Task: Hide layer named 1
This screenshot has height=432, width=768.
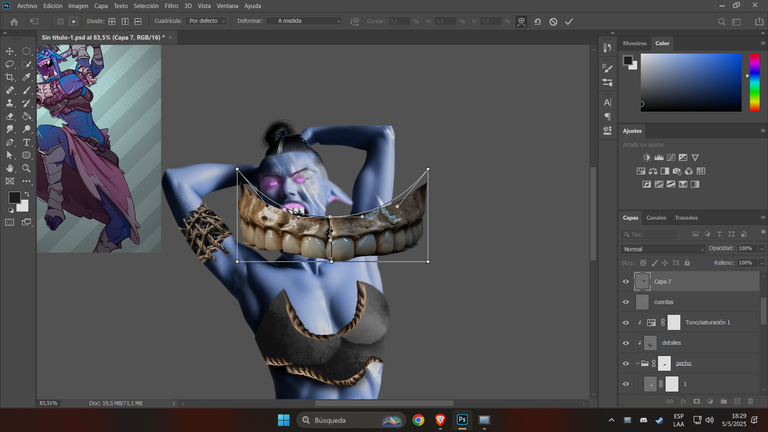Action: point(625,384)
